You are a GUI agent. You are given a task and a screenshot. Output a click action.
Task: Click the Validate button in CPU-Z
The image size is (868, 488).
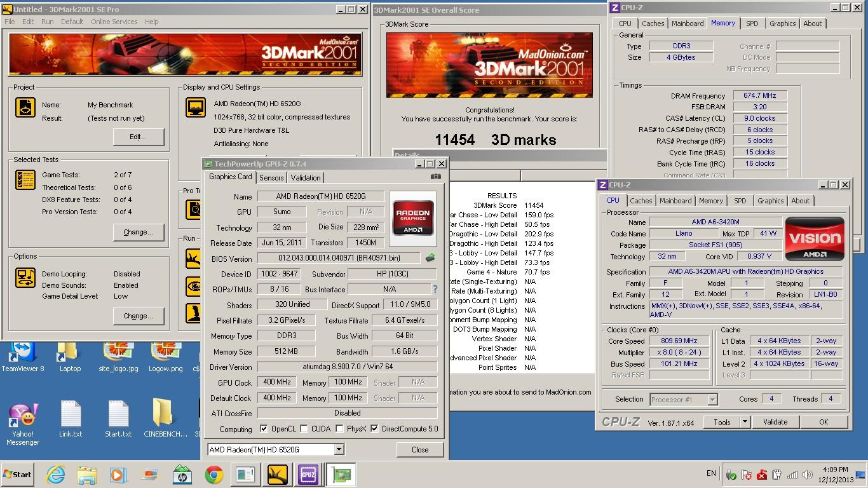point(775,422)
